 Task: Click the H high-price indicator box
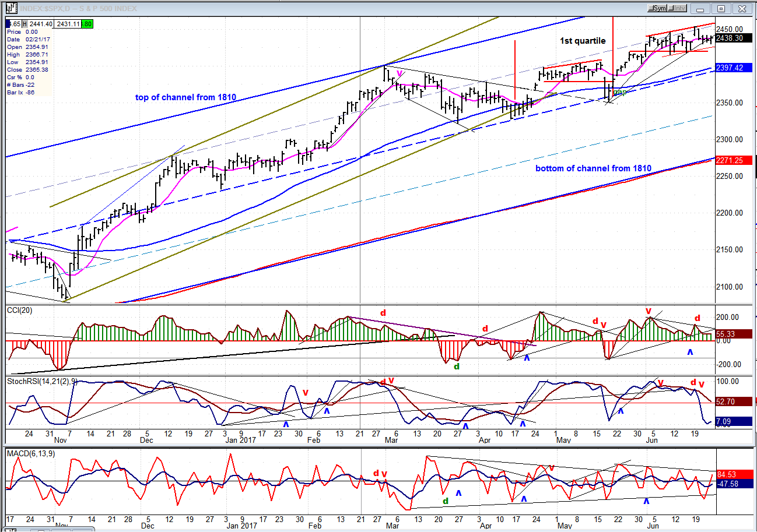point(26,23)
